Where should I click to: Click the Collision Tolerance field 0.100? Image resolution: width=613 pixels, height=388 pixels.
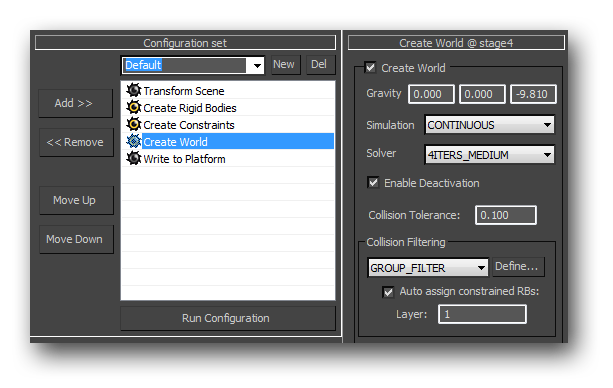506,215
